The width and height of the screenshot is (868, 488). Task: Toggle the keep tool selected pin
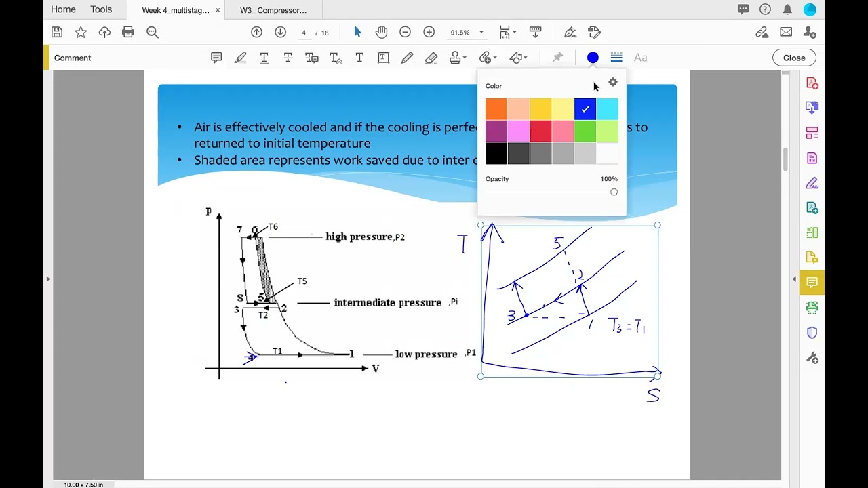click(x=557, y=58)
